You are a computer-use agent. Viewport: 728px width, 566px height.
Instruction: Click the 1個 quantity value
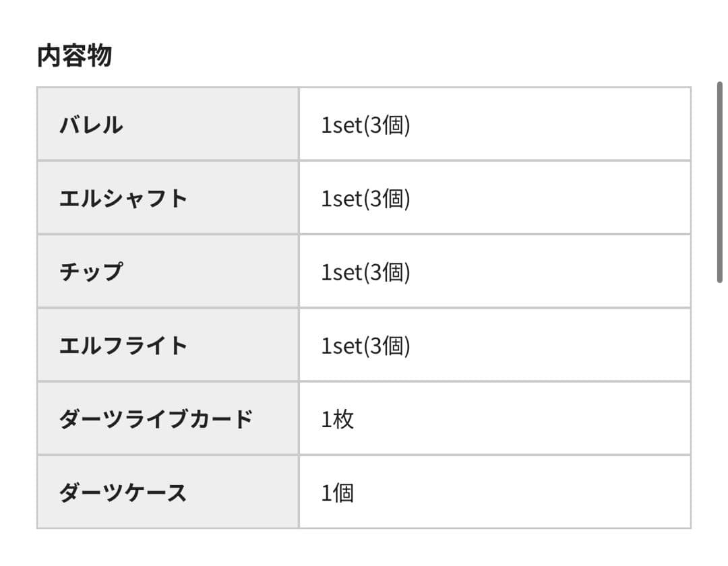[337, 493]
